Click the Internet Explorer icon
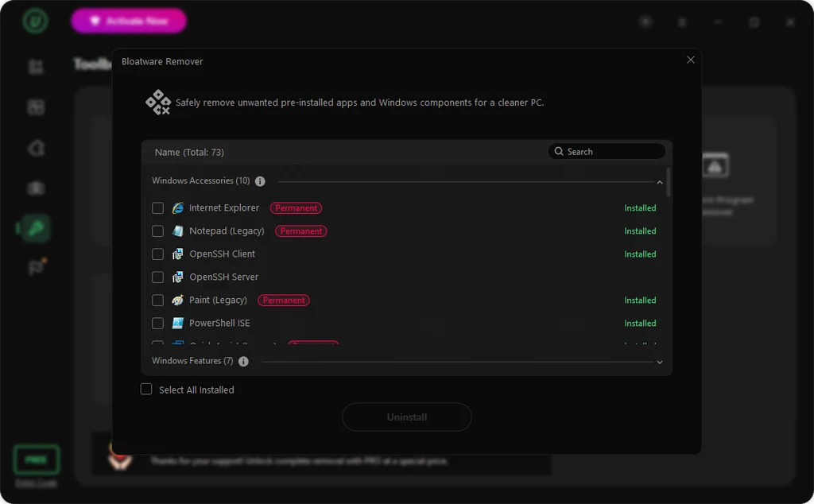814x504 pixels. (177, 208)
